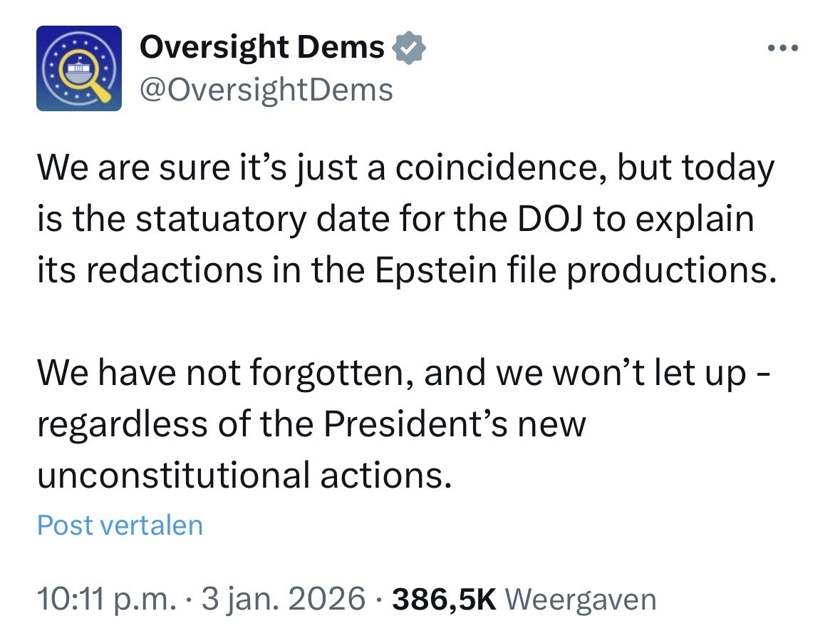The width and height of the screenshot is (840, 631).
Task: Click the word productions ending the first paragraph
Action: [670, 270]
